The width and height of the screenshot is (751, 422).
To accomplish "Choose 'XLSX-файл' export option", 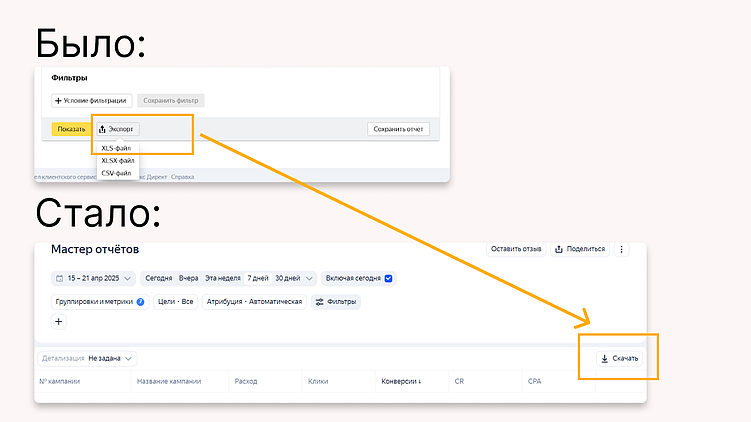I will 117,160.
